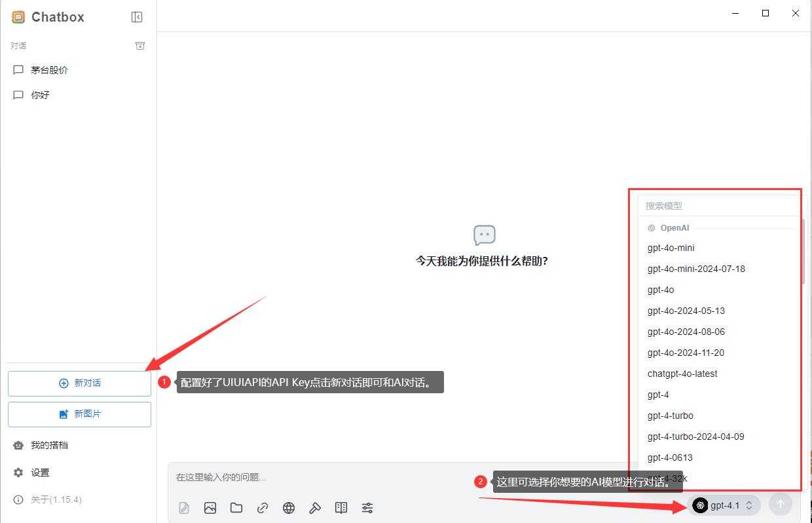Click the 对话 section label
This screenshot has height=523, width=812.
(x=18, y=46)
